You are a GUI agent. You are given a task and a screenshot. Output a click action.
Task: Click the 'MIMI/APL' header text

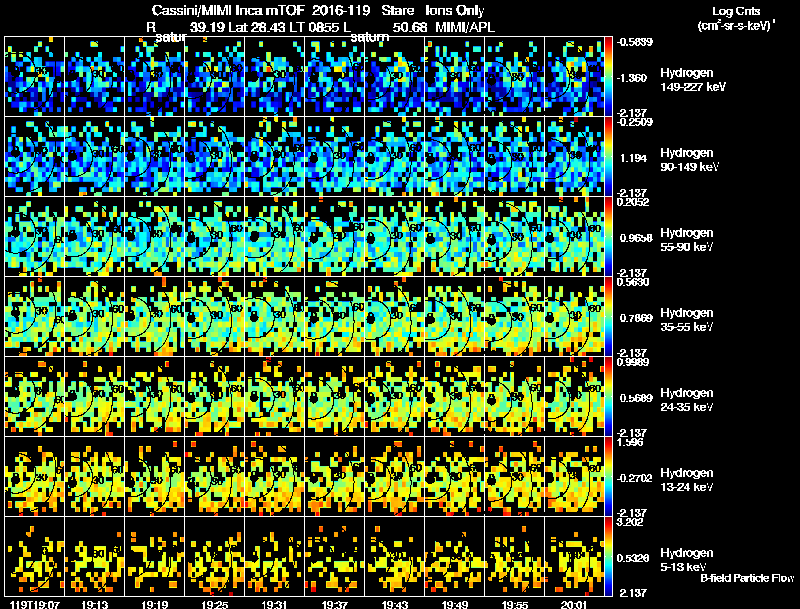pos(465,27)
